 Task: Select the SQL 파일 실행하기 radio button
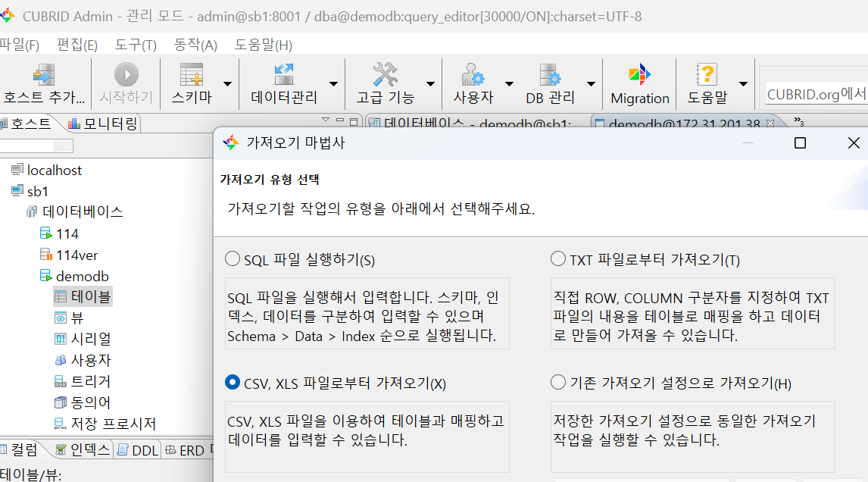click(x=233, y=258)
